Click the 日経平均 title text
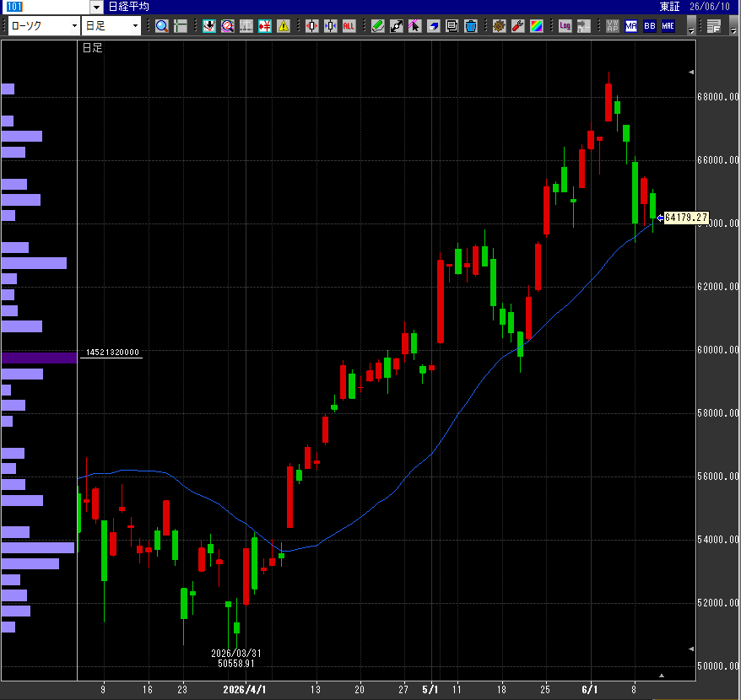 click(x=128, y=7)
